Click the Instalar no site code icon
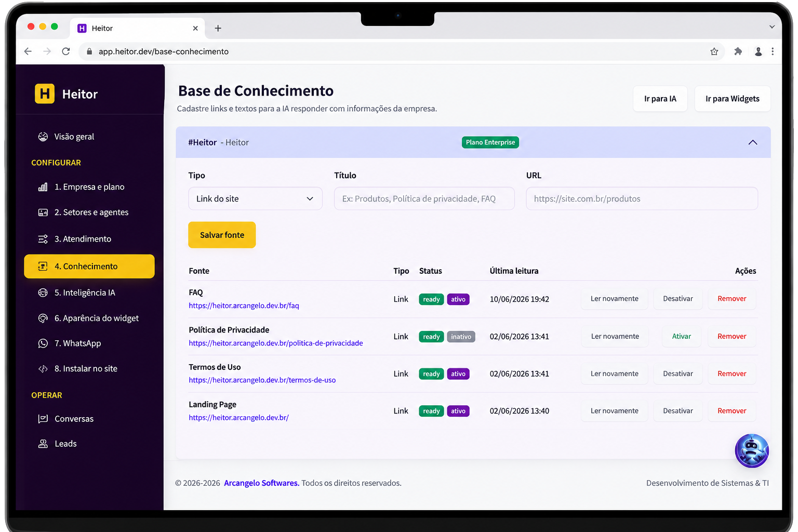The width and height of the screenshot is (798, 532). pos(43,369)
